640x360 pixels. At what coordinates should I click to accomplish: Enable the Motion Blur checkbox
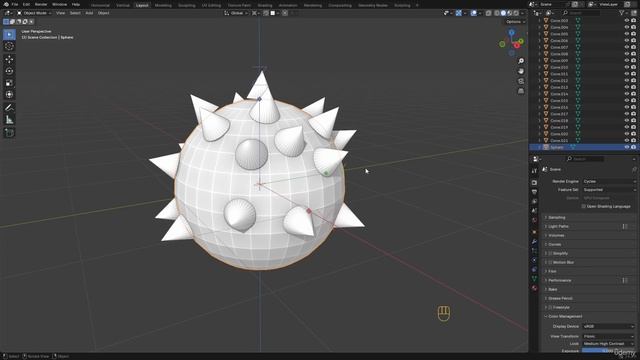550,262
